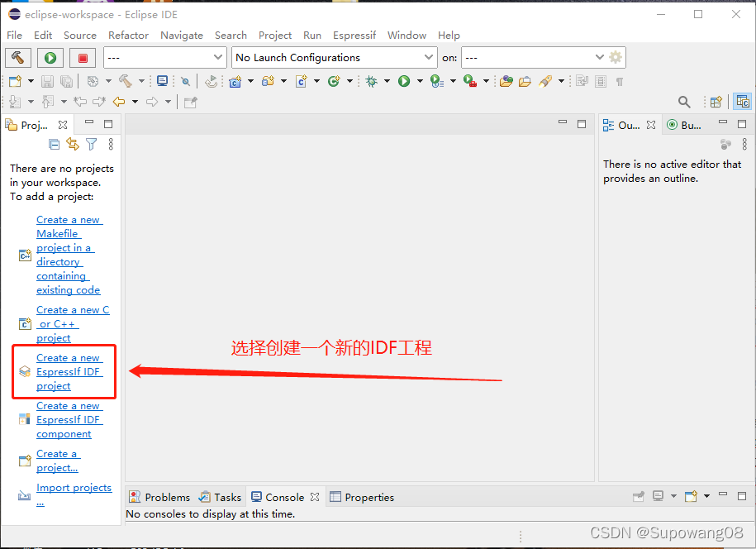Build the project using the hammer icon

(x=18, y=58)
